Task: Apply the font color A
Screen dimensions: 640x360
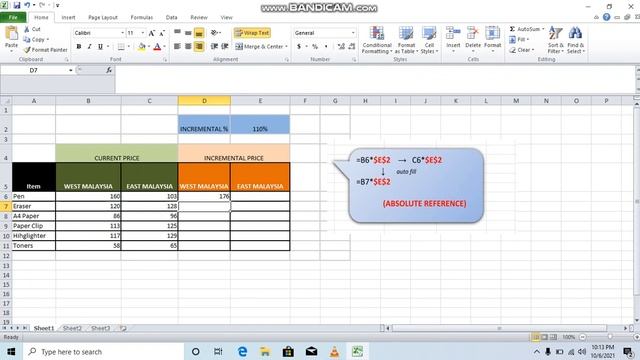Action: [x=157, y=47]
